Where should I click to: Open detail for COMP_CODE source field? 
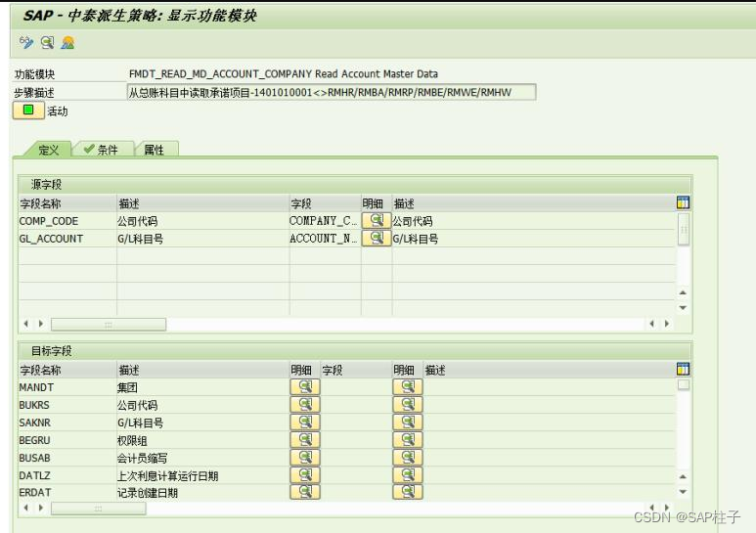[377, 221]
